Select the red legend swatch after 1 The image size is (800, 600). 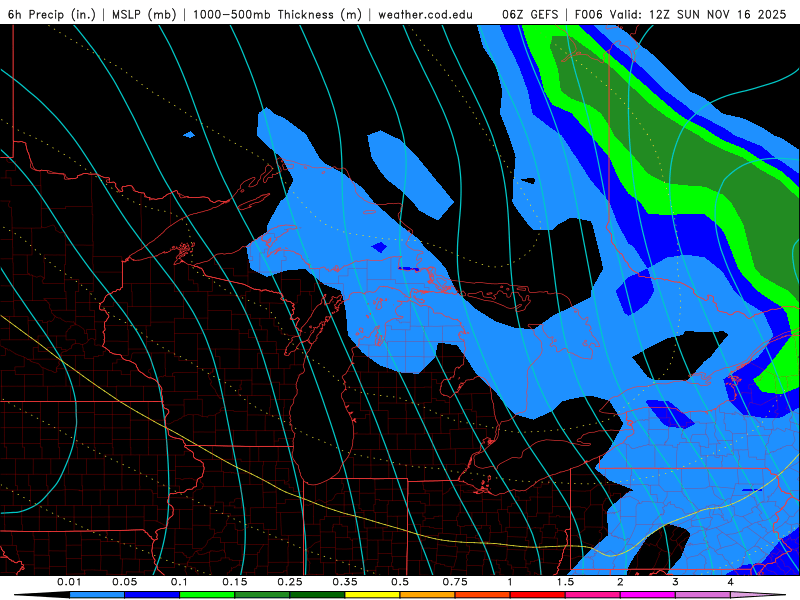(x=538, y=595)
